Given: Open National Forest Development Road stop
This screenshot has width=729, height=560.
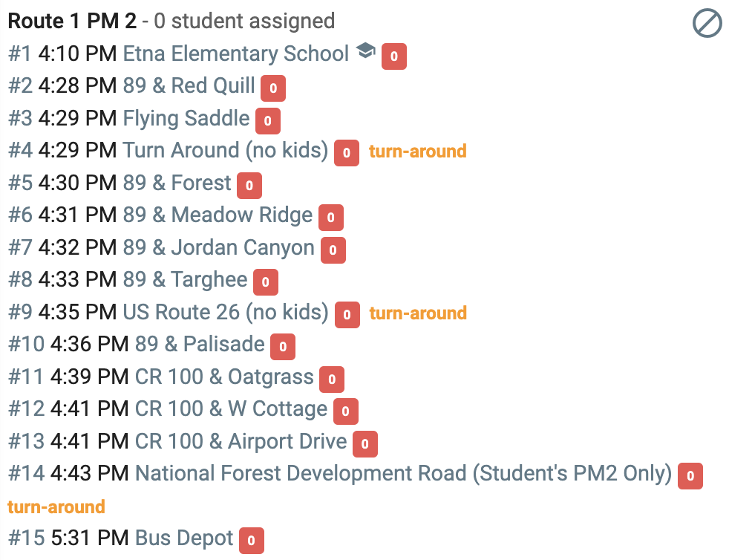Looking at the screenshot, I should click(x=404, y=474).
